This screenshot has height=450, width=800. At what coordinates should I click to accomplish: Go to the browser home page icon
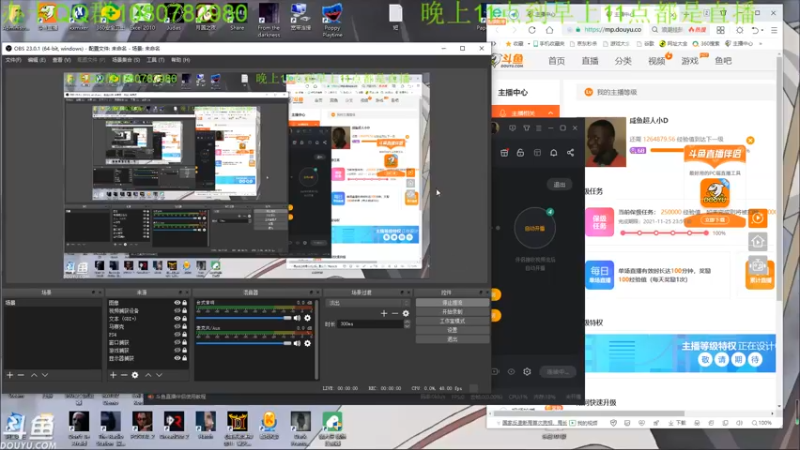click(549, 30)
